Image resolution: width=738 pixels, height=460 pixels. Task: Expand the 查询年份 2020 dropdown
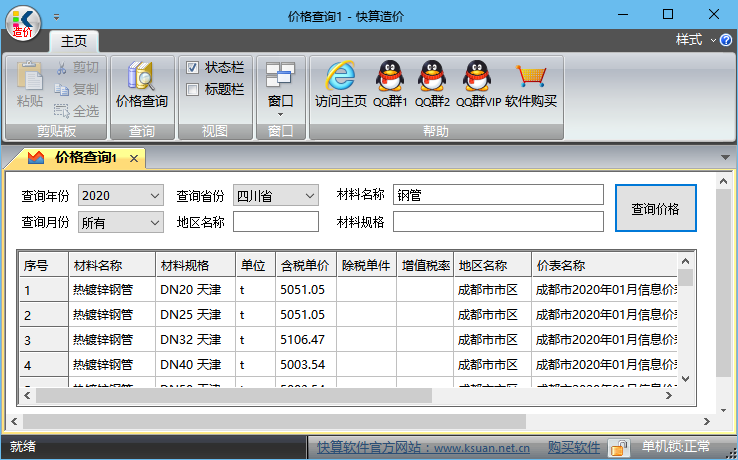coord(120,195)
